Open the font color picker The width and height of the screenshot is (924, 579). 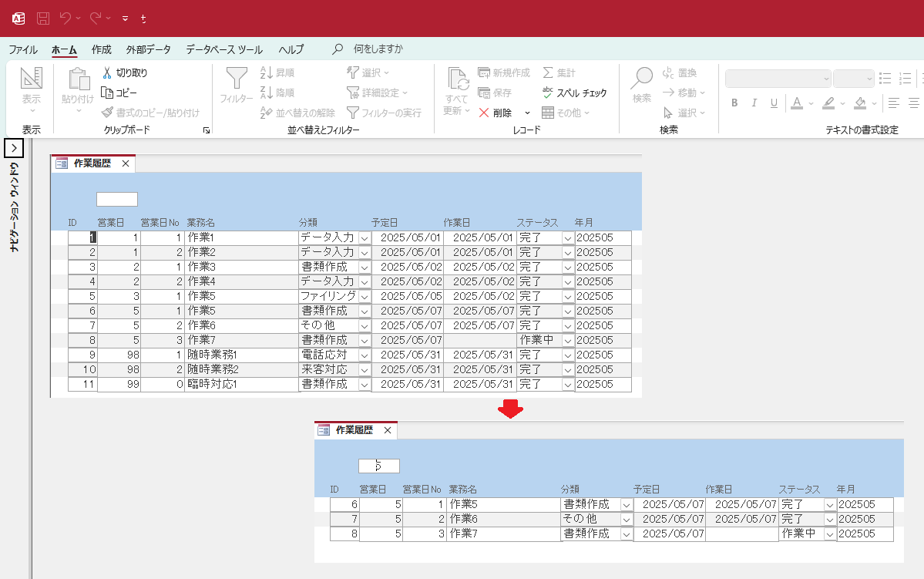[x=811, y=103]
